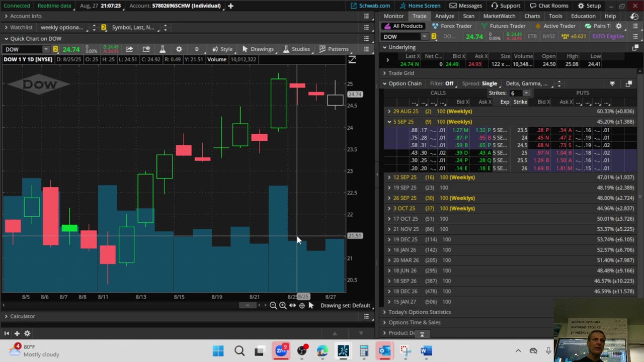Click the chart scale toggle icon near price axis
Viewport: 644px width, 362px height.
pos(352,60)
